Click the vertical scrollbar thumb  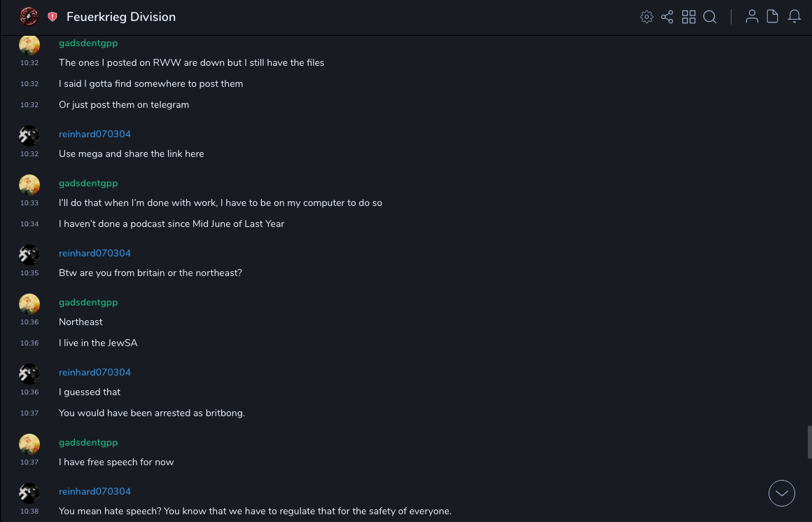(x=809, y=441)
